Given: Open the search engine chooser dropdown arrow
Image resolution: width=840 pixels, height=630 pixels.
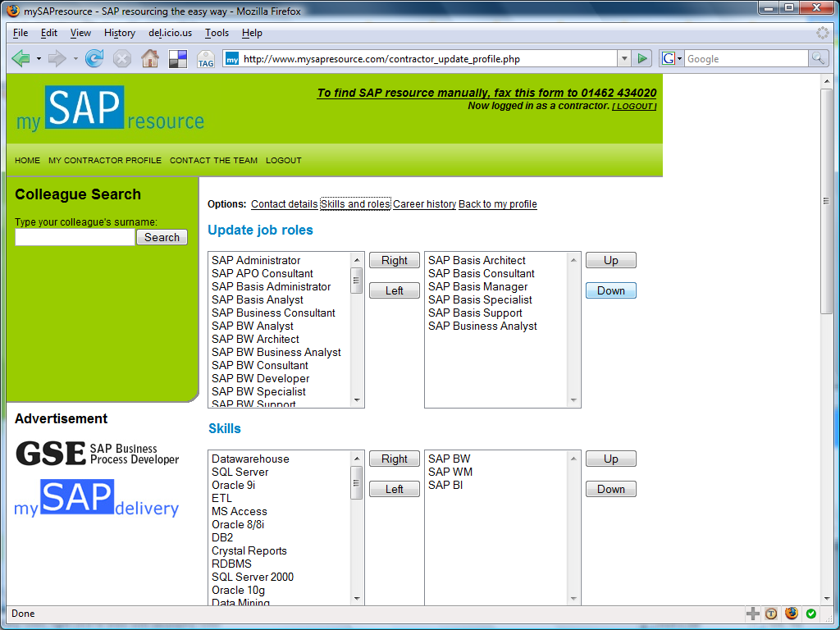Looking at the screenshot, I should coord(679,58).
